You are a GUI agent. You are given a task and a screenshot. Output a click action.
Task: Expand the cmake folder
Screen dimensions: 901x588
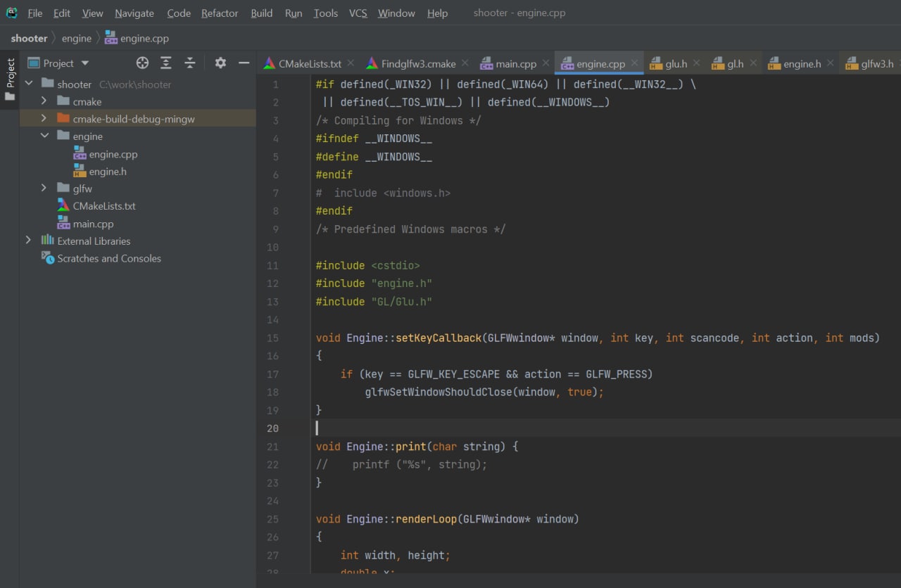[44, 101]
